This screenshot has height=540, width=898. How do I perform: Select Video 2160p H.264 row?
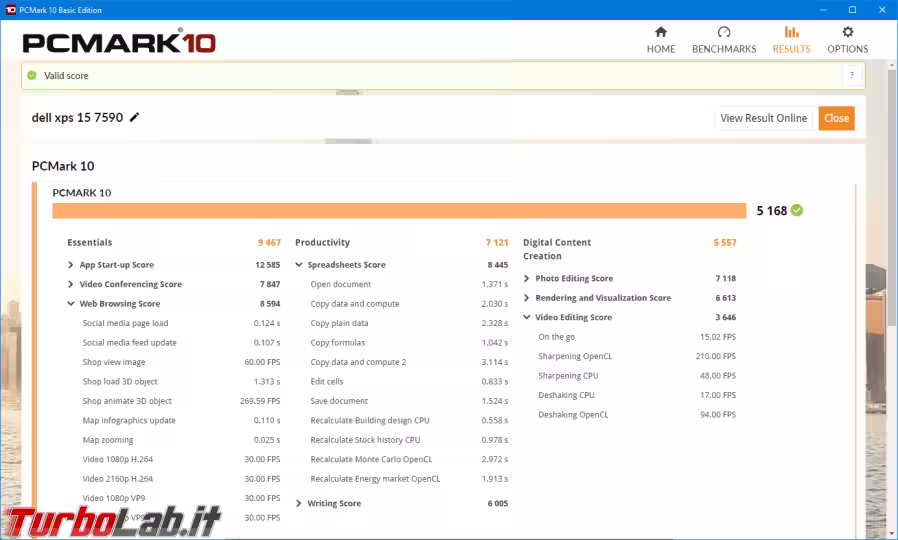coord(181,479)
